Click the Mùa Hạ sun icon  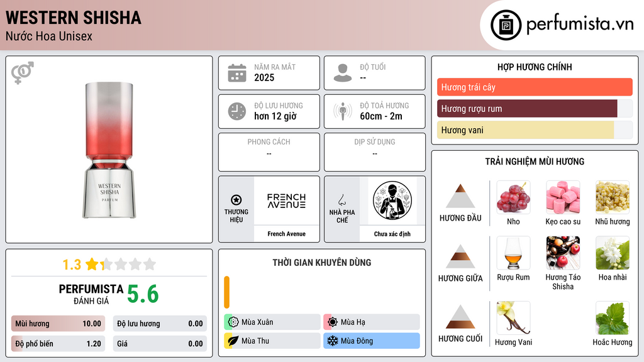pyautogui.click(x=333, y=322)
